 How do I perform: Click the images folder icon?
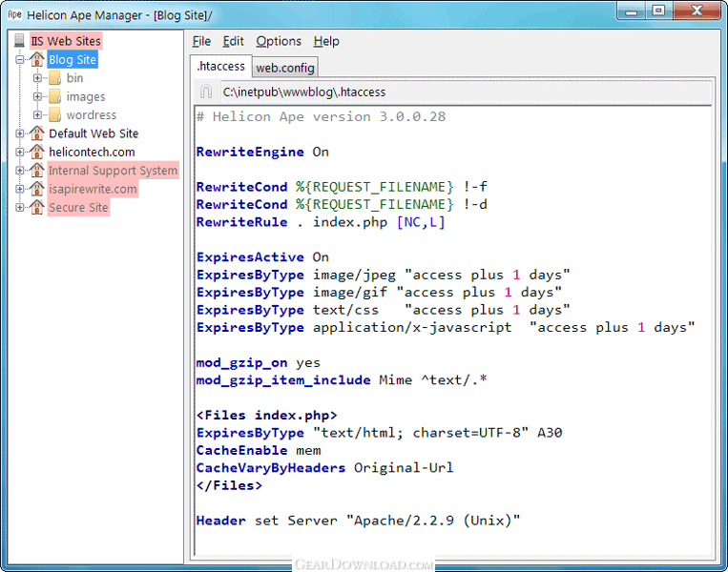tap(54, 96)
